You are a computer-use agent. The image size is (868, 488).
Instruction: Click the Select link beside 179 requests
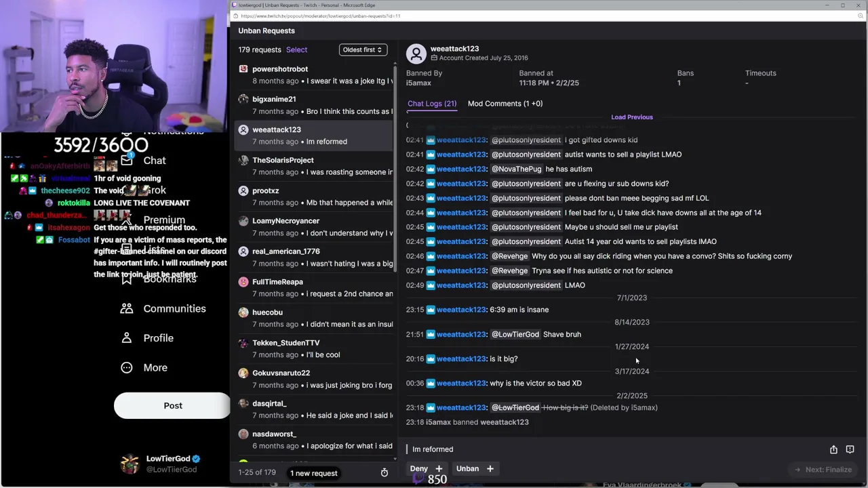pyautogui.click(x=296, y=49)
